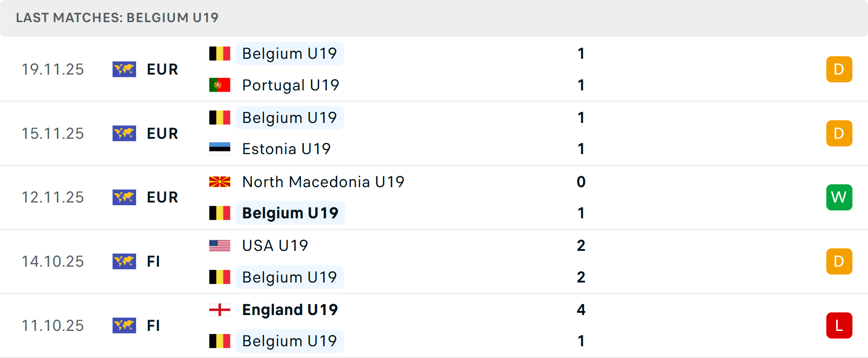Click the USA flag icon
This screenshot has width=868, height=358.
point(220,245)
